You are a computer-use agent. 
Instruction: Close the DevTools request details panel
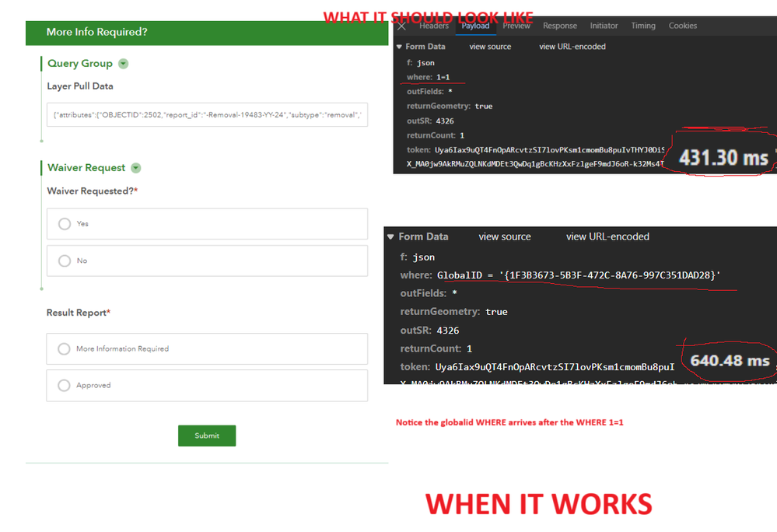click(401, 26)
